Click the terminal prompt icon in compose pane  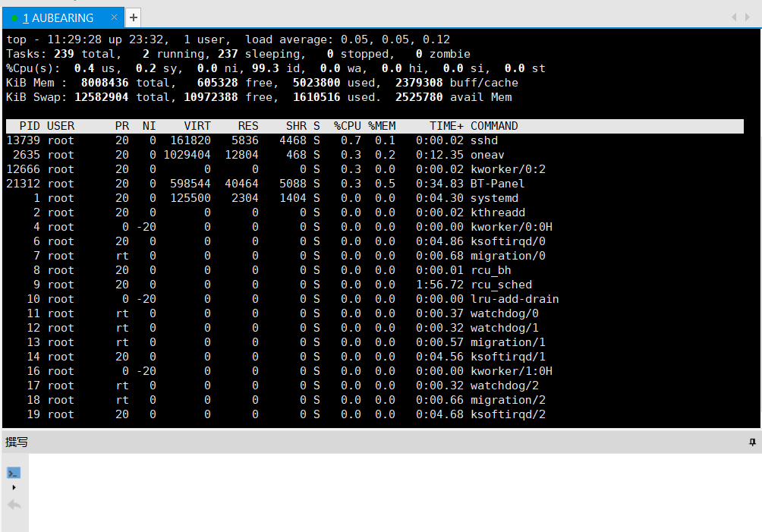click(x=14, y=472)
